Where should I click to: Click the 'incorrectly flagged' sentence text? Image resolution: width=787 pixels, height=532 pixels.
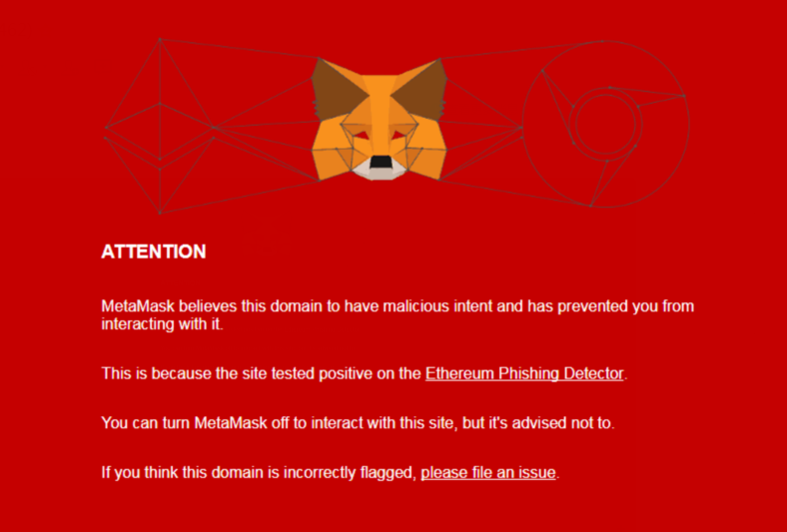pos(331,472)
